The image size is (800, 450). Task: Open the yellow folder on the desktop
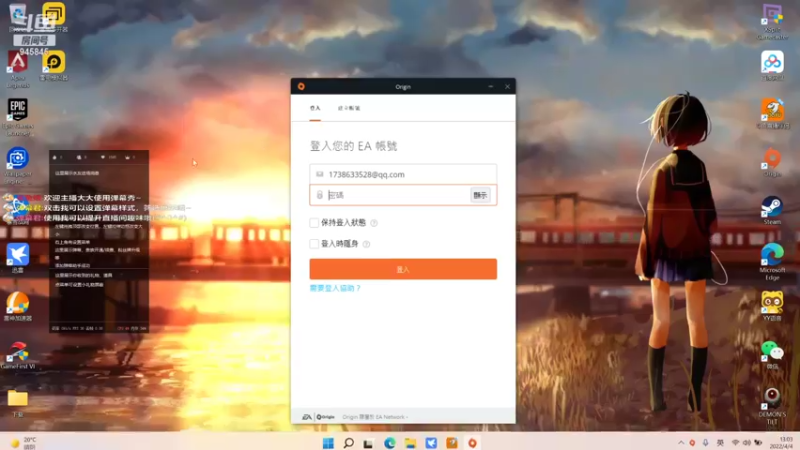pos(17,402)
